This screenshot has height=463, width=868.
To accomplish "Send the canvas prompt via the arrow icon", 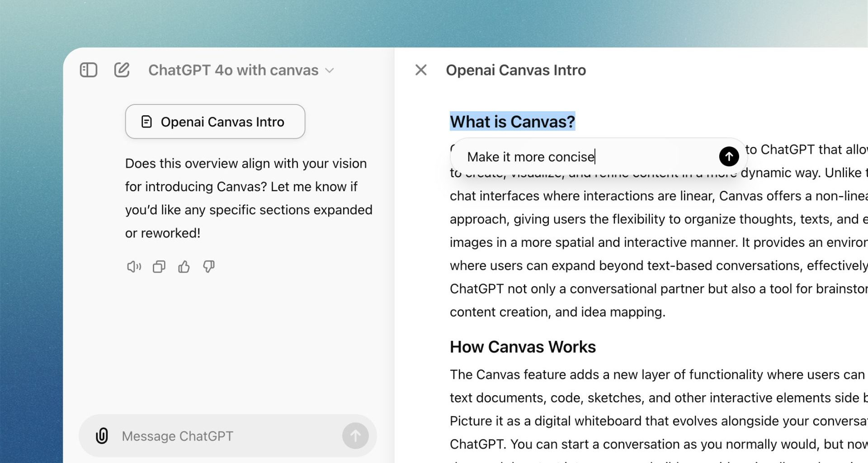I will [728, 156].
